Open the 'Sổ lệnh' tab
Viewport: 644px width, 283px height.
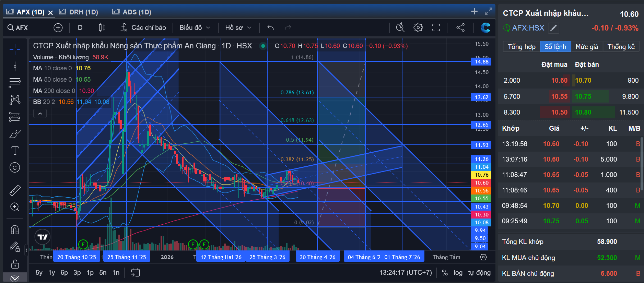tap(555, 47)
